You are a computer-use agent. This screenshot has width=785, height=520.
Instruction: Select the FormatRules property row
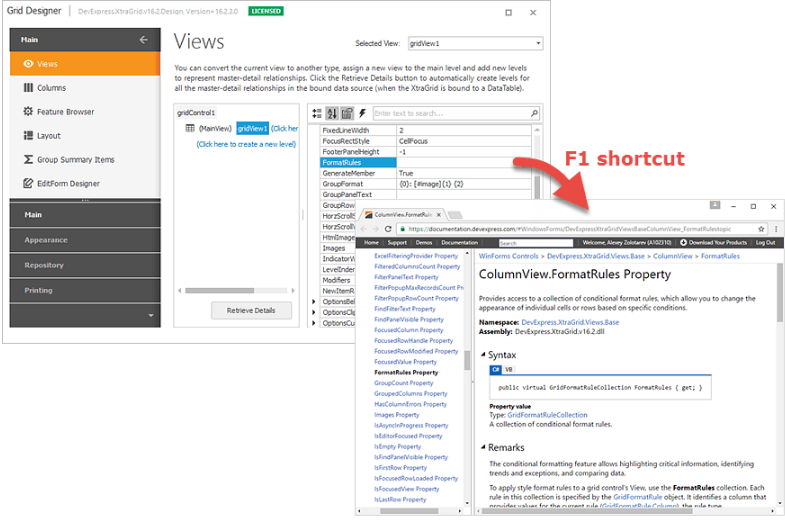[x=425, y=163]
